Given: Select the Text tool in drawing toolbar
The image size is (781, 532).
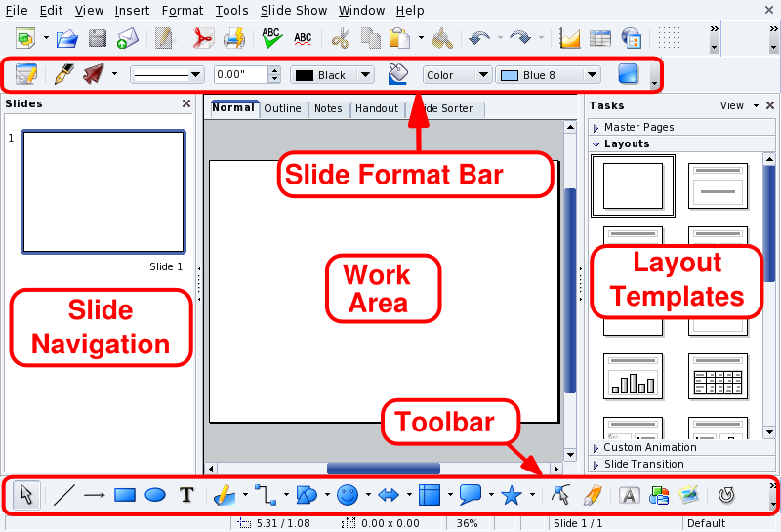Looking at the screenshot, I should click(185, 495).
